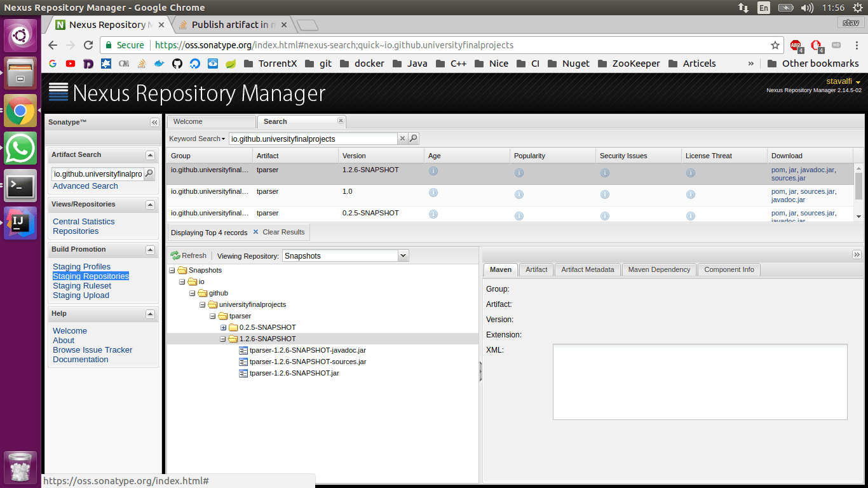Switch to the Welcome tab
Screen dimensions: 868x488
click(211, 121)
